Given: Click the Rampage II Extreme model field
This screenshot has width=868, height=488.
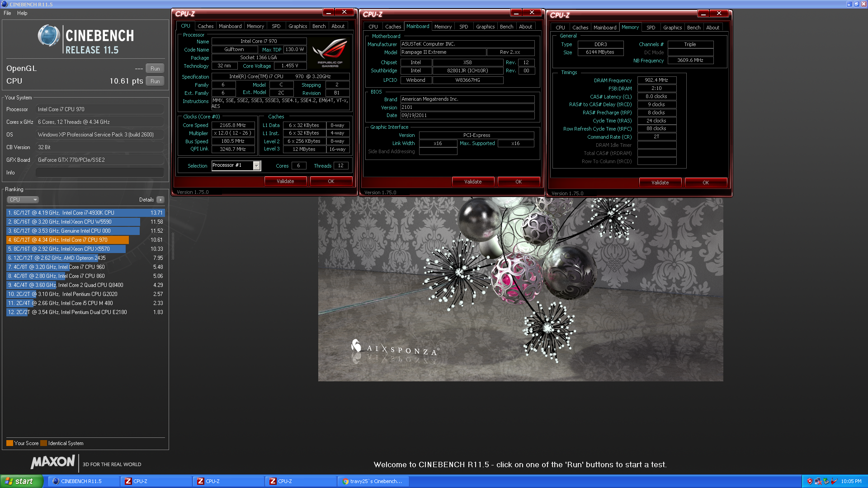Looking at the screenshot, I should click(443, 52).
